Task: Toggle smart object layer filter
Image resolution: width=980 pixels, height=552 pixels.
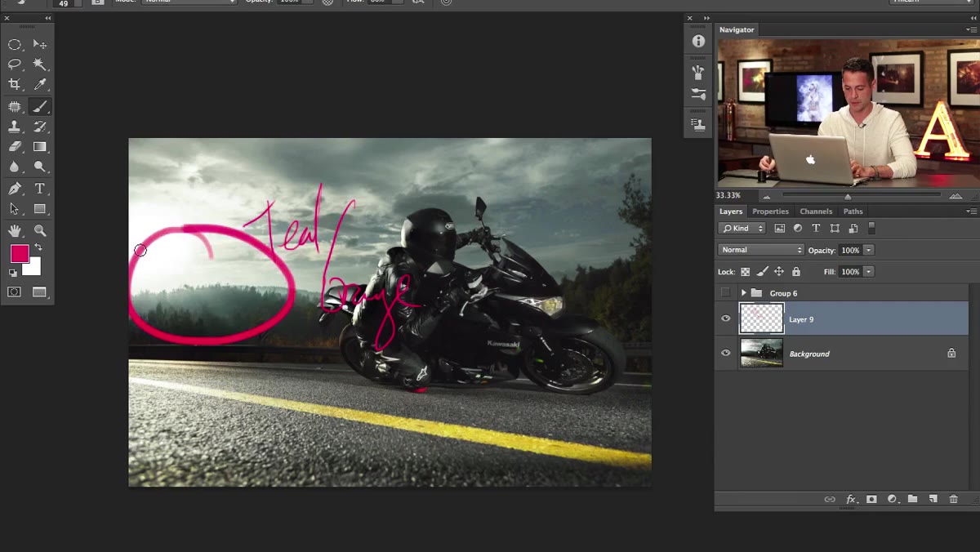Action: [x=853, y=229]
